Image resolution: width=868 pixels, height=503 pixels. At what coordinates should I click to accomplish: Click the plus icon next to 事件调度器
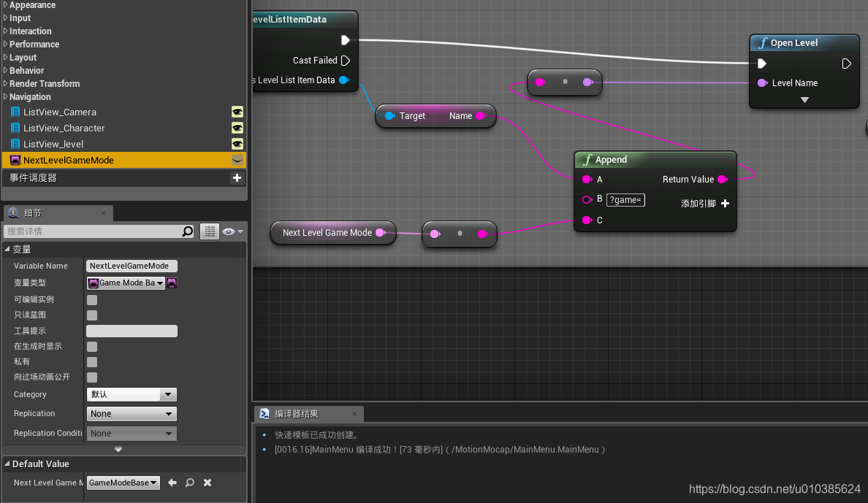point(237,177)
